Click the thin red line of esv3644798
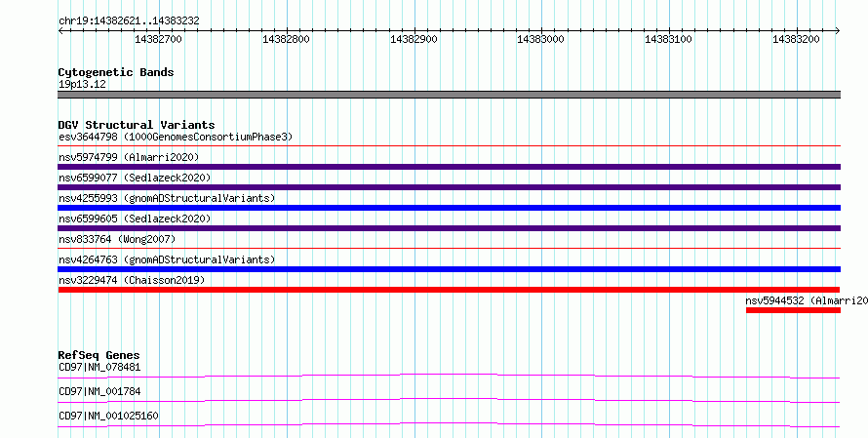This screenshot has height=438, width=868. click(449, 146)
